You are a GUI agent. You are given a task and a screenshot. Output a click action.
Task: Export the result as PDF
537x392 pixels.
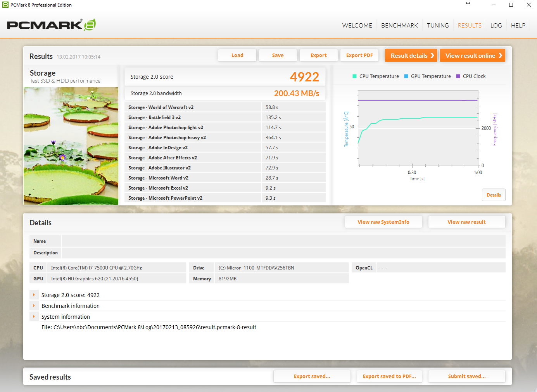click(x=359, y=55)
